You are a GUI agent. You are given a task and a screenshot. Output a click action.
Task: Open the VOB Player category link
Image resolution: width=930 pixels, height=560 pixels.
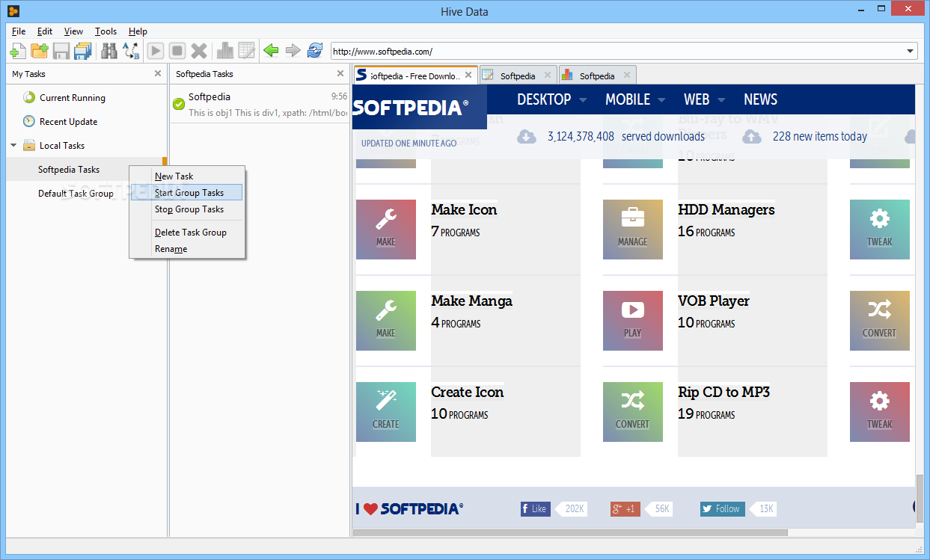pyautogui.click(x=714, y=301)
